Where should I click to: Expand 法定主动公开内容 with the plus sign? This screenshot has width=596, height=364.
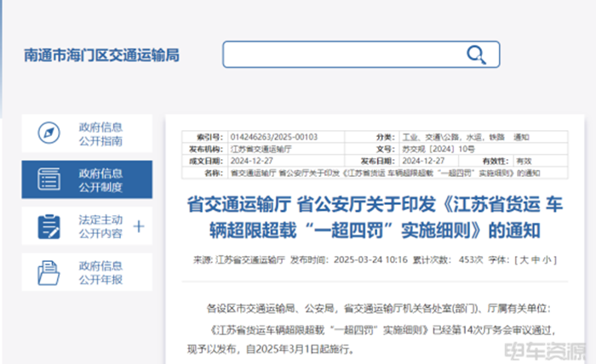pos(140,226)
